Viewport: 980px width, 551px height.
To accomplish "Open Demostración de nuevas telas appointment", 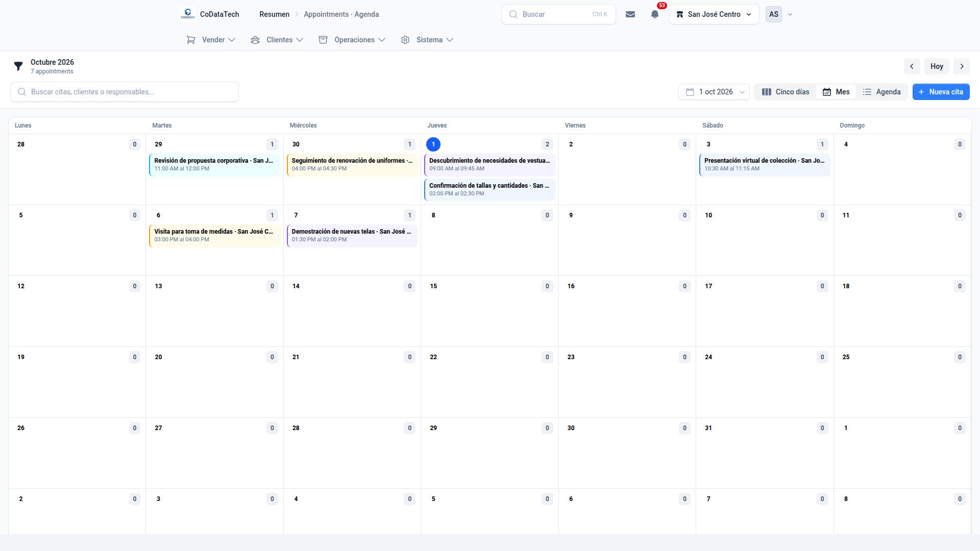I will [352, 236].
